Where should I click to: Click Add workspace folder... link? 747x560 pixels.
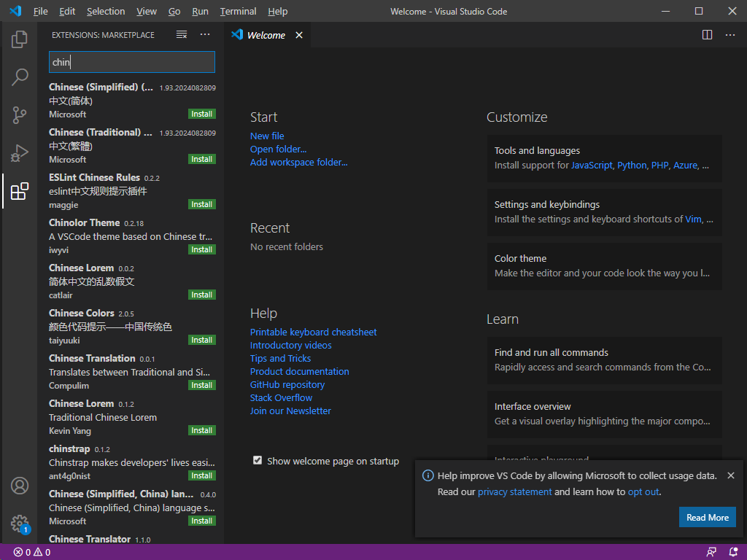[x=298, y=162]
